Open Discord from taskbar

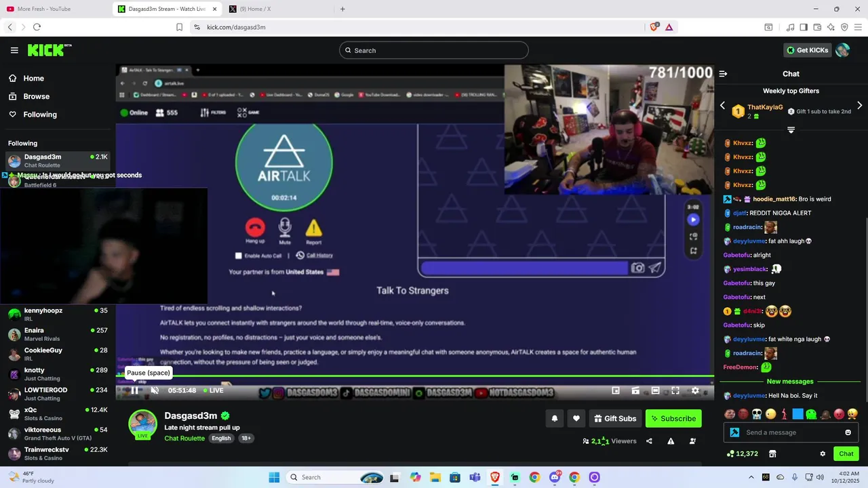pos(555,477)
